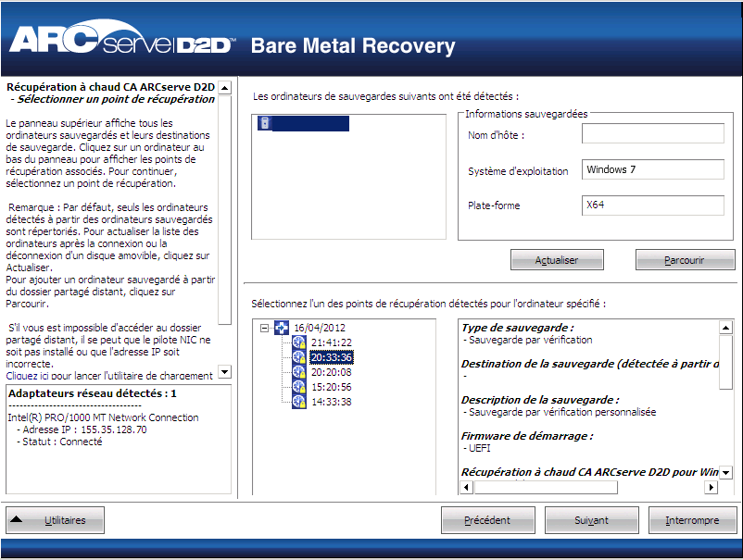Select the 20:33:36 recovery point
The height and width of the screenshot is (560, 743).
click(x=332, y=357)
